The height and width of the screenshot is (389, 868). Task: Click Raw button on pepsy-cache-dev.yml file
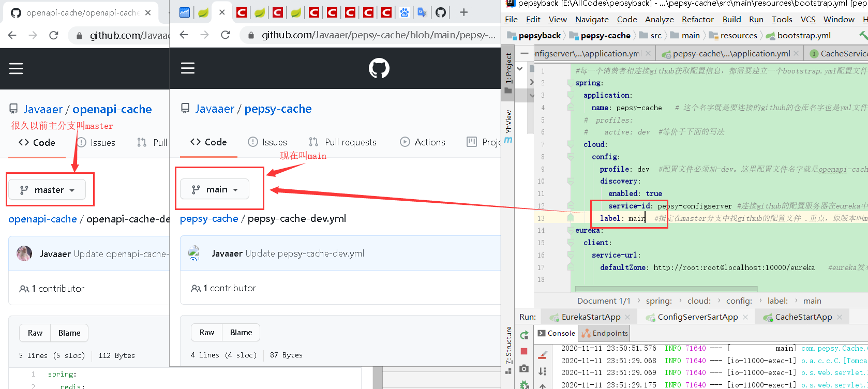tap(207, 333)
